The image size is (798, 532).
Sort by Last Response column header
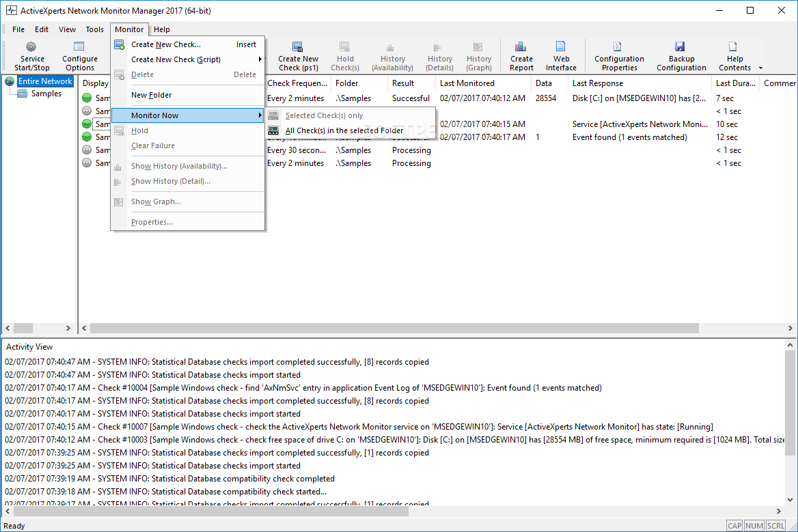pyautogui.click(x=639, y=83)
